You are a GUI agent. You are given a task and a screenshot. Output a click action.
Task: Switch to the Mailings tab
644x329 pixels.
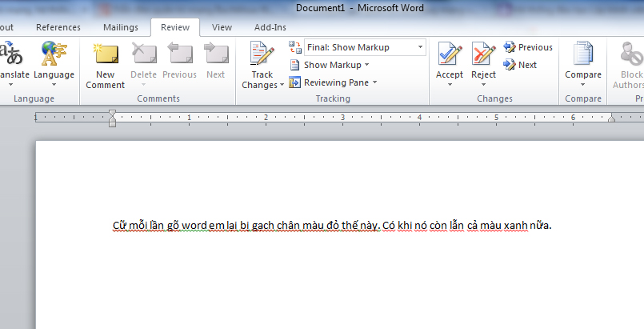(x=120, y=27)
